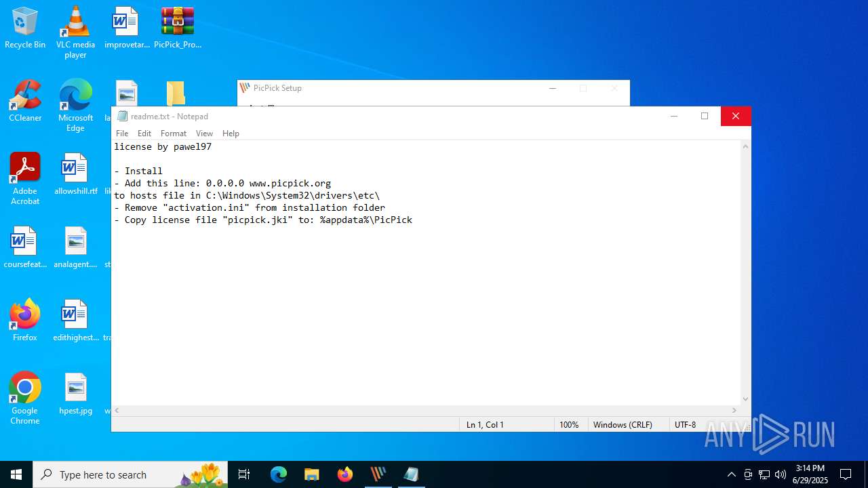868x488 pixels.
Task: Open Firefox from the taskbar
Action: pyautogui.click(x=345, y=474)
